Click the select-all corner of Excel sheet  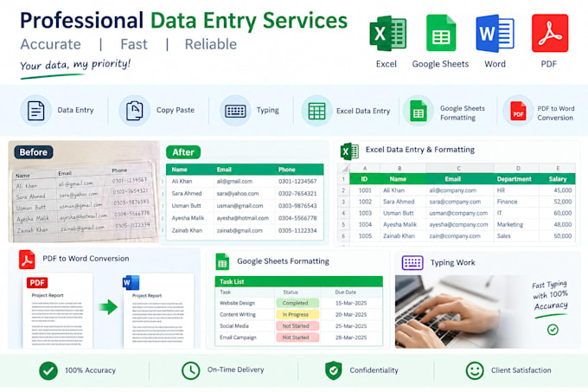click(x=343, y=169)
